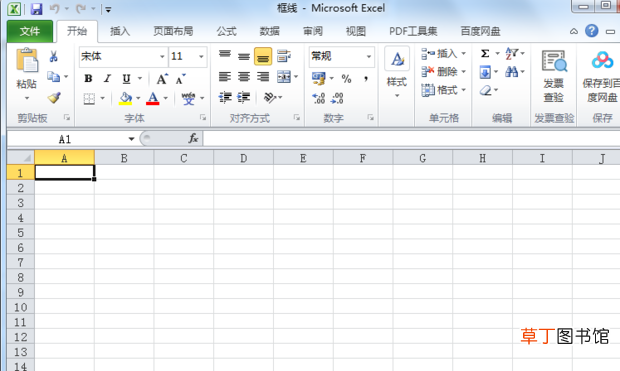Image resolution: width=620 pixels, height=371 pixels.
Task: Switch to the 数据 tab
Action: (x=270, y=31)
